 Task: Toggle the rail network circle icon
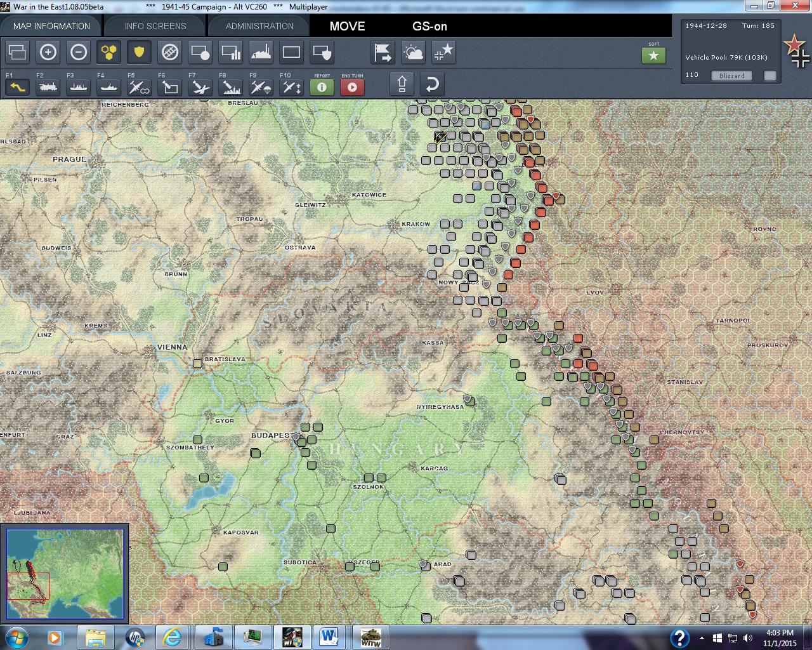click(x=170, y=52)
